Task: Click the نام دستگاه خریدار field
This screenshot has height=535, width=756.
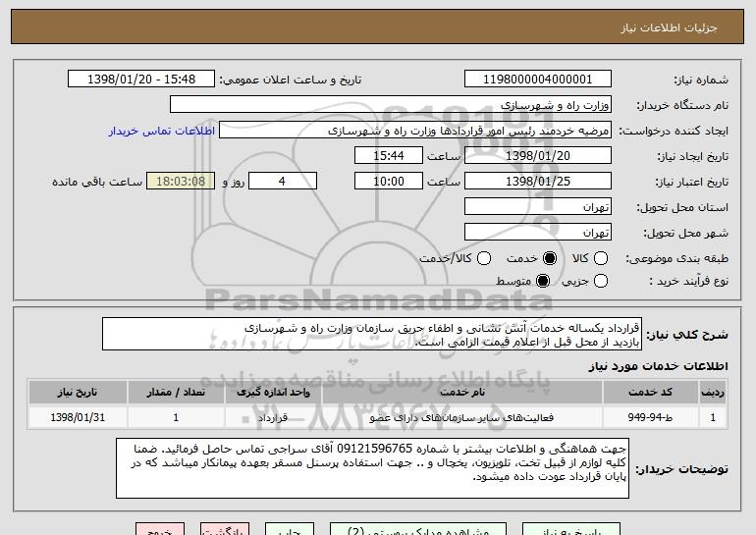Action: [x=391, y=105]
